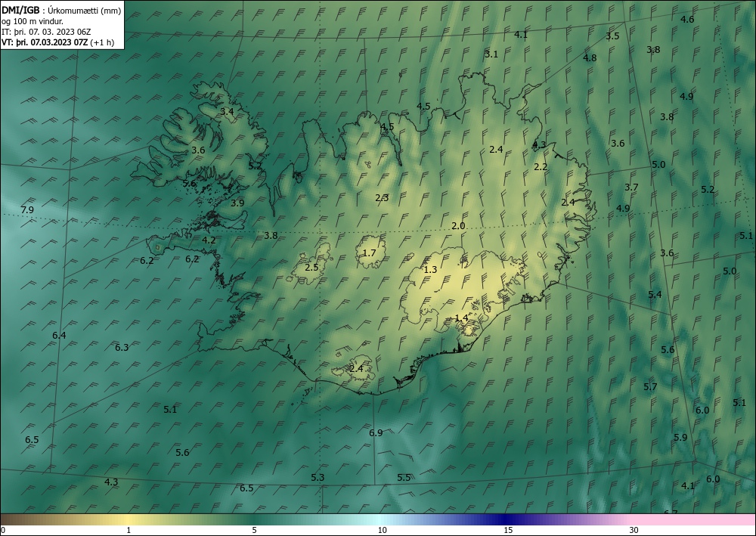The height and width of the screenshot is (536, 756).
Task: Click the 3.1 value north of Iceland
Action: [491, 54]
